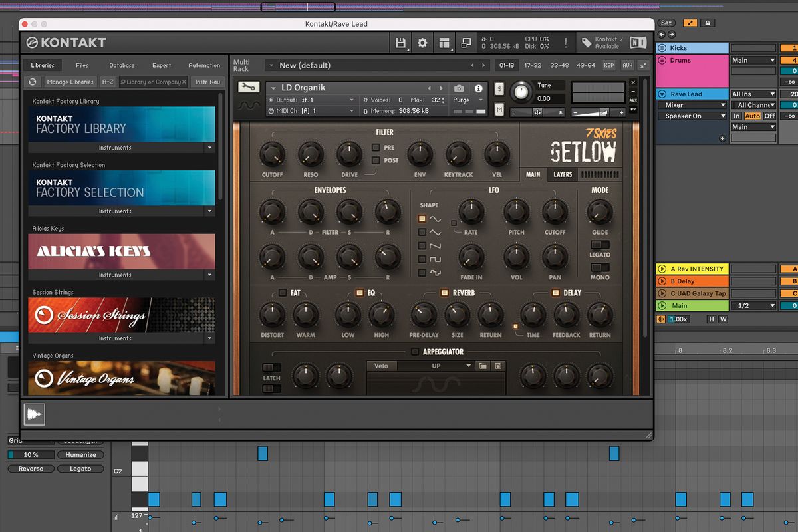Screen dimensions: 798x532
Task: Click the wrench icon to edit LD Organik
Action: [247, 87]
